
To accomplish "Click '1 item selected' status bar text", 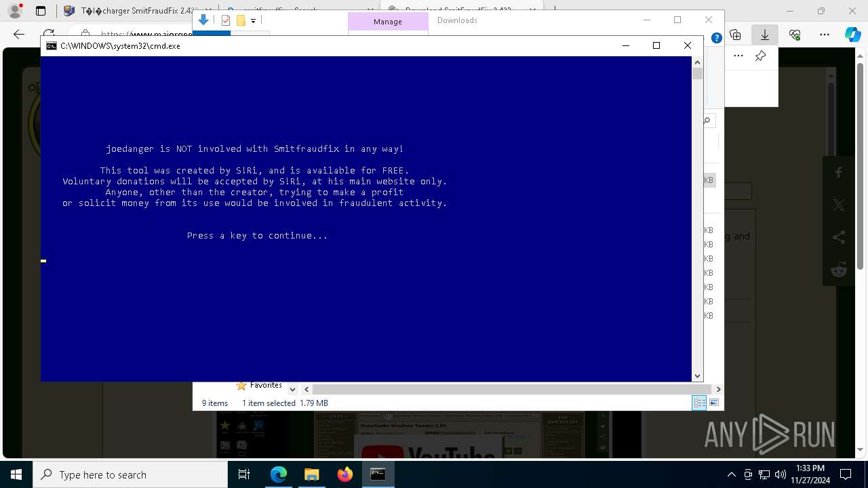I will 269,403.
